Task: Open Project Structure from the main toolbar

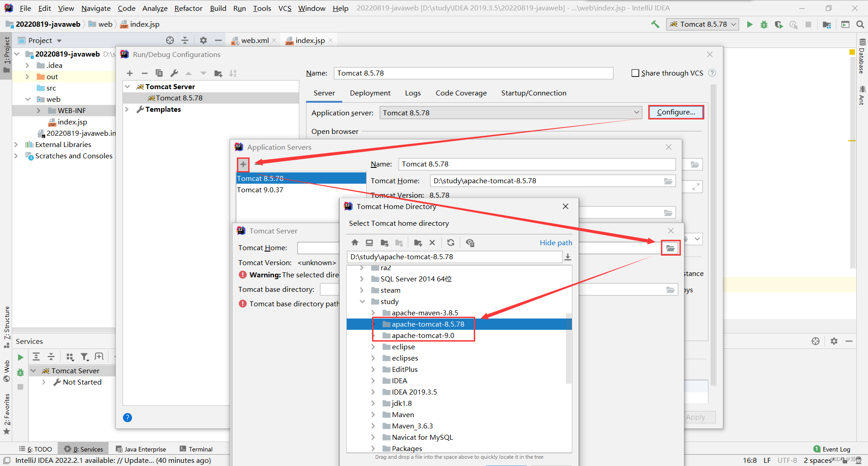Action: [x=827, y=24]
